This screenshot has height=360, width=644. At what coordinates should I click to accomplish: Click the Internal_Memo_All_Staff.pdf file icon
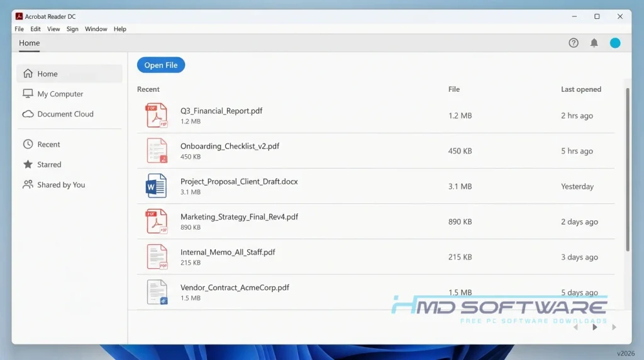(157, 257)
